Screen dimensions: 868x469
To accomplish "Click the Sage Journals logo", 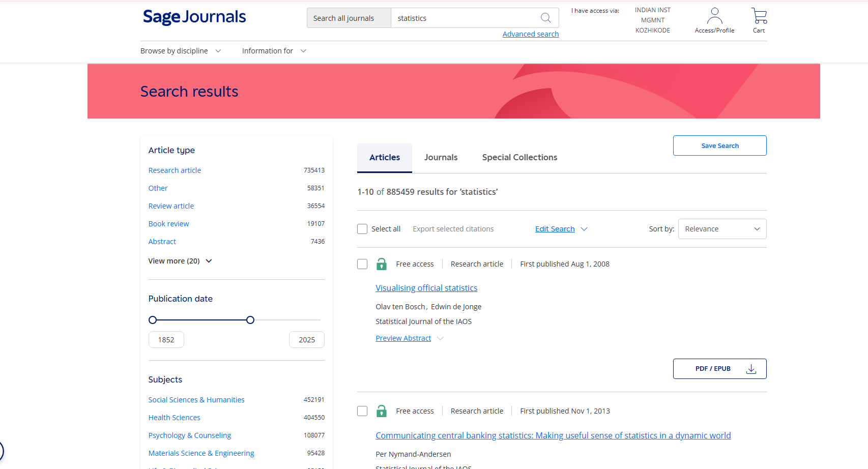I will pyautogui.click(x=194, y=17).
